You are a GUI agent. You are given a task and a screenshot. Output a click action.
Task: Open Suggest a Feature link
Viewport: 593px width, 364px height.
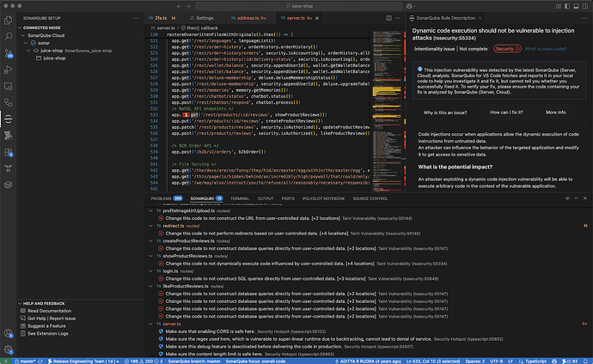click(x=46, y=326)
